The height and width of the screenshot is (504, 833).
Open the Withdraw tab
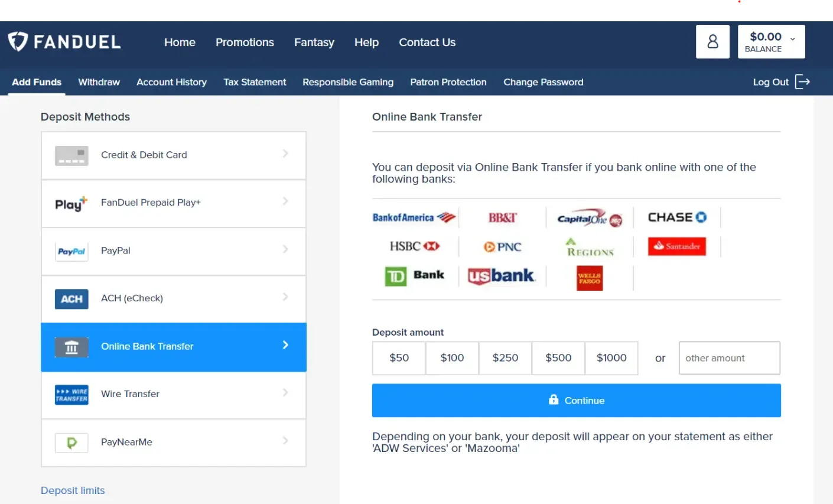[99, 82]
